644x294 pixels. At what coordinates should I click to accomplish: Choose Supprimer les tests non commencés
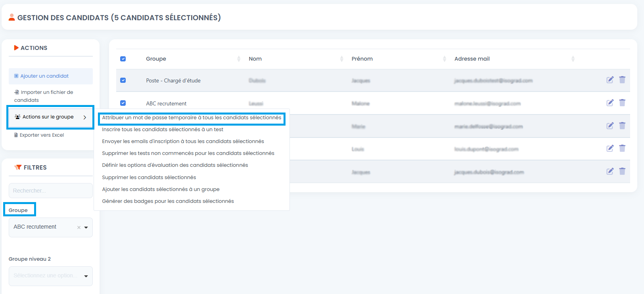point(188,153)
